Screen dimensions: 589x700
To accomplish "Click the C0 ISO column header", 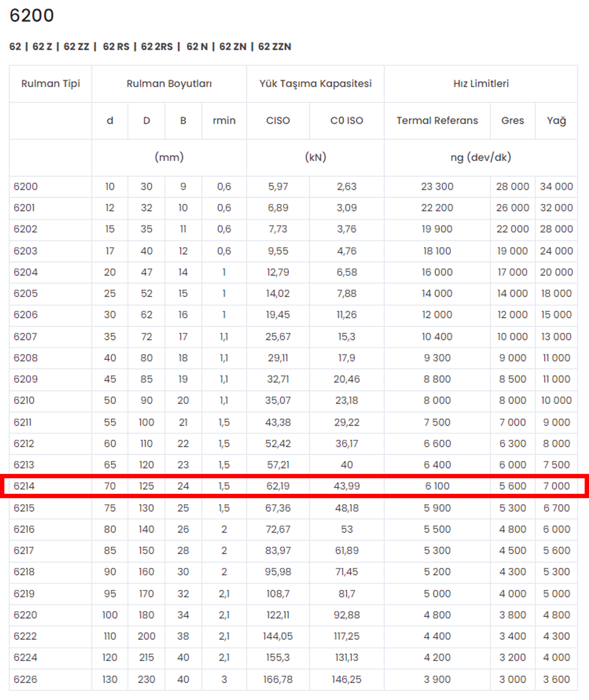I will (x=346, y=121).
